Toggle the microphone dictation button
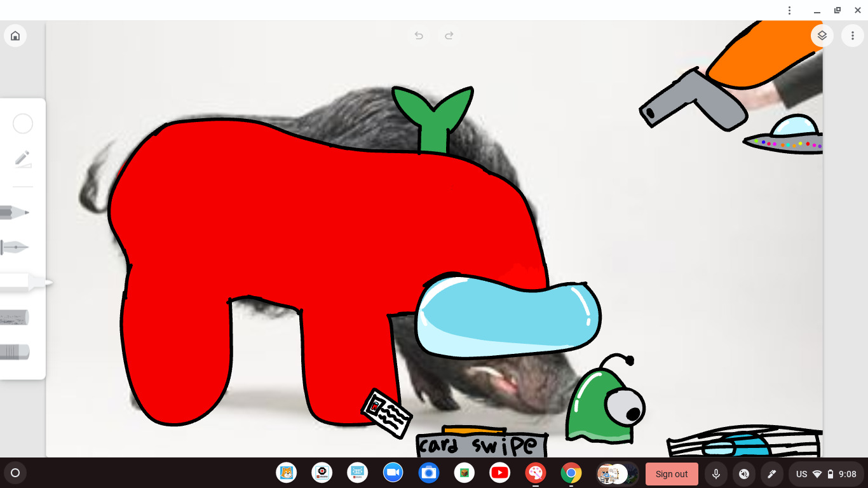 click(x=716, y=474)
